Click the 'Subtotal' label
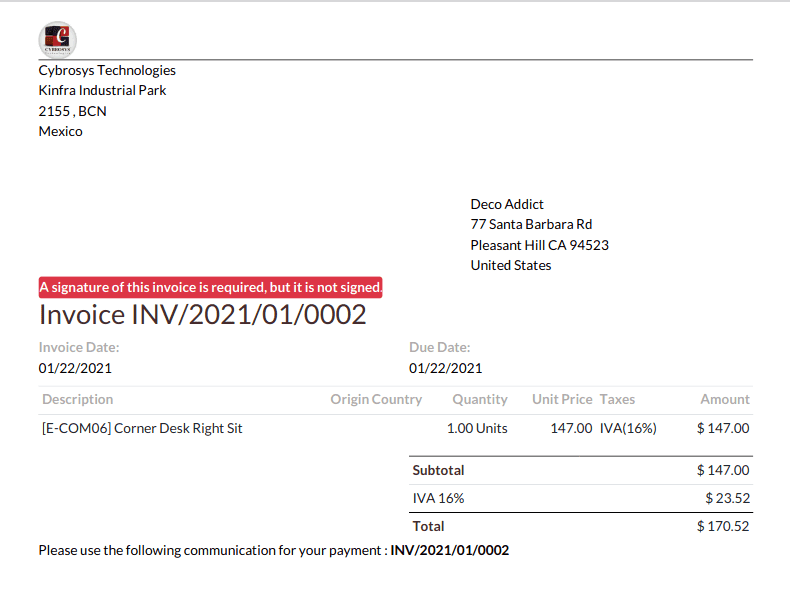This screenshot has width=790, height=607. (x=438, y=470)
